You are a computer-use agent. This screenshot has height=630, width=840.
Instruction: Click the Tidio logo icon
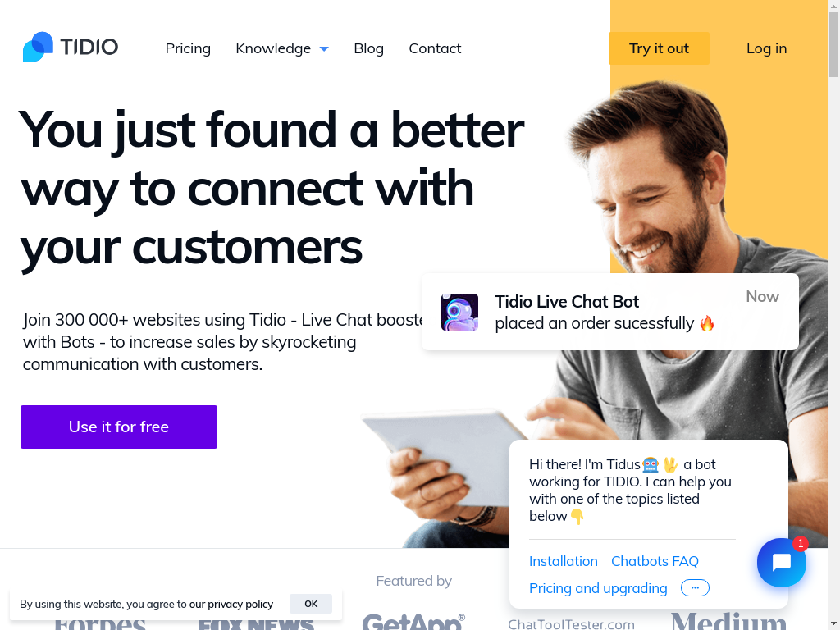coord(38,47)
